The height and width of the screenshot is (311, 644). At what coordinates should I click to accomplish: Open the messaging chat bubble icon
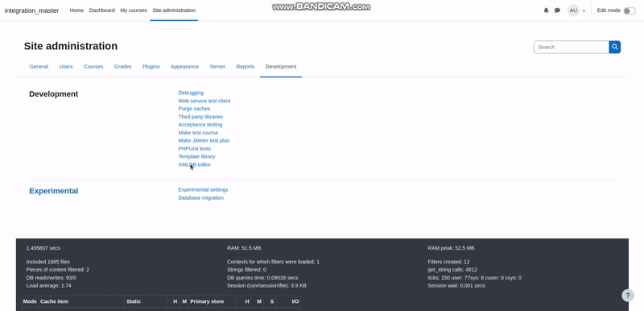pos(557,10)
